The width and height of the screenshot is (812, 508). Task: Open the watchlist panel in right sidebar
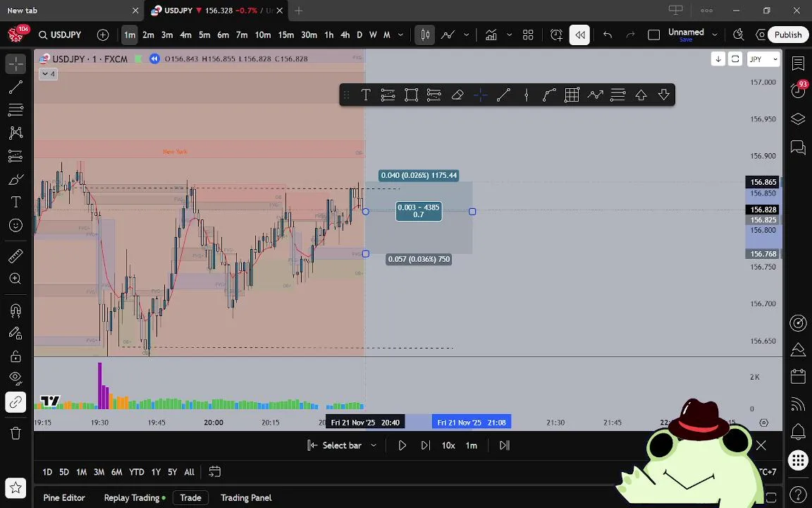(798, 64)
